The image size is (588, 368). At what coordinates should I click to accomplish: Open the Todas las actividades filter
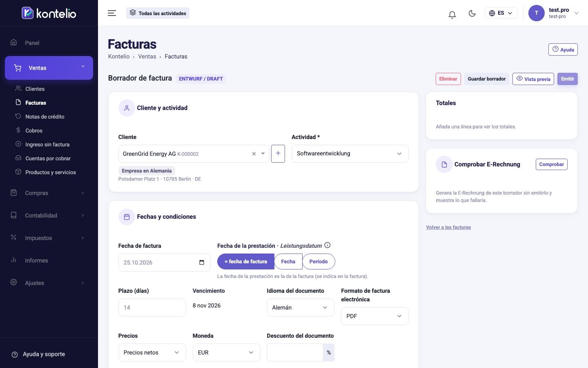(158, 13)
